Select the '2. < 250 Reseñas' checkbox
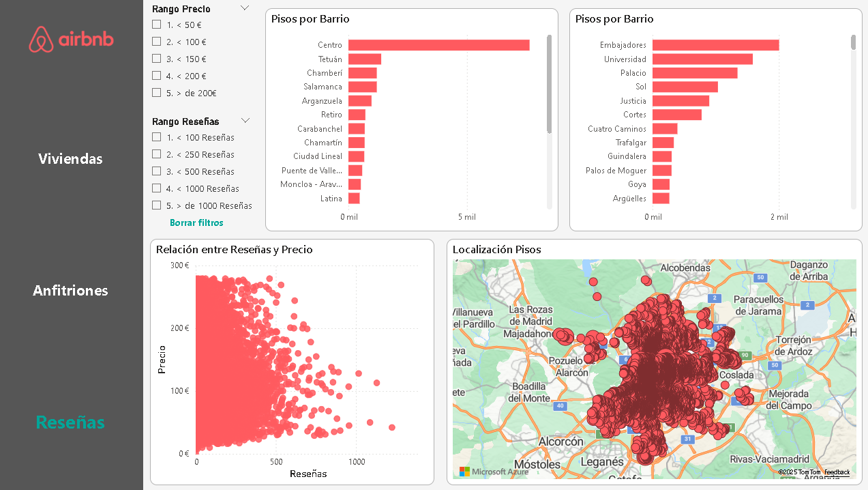 pyautogui.click(x=157, y=154)
